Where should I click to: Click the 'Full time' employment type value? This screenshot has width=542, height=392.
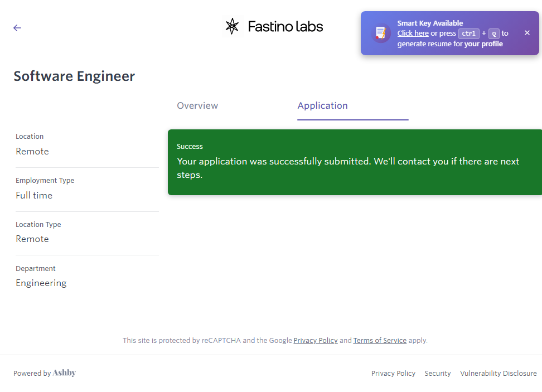(34, 195)
